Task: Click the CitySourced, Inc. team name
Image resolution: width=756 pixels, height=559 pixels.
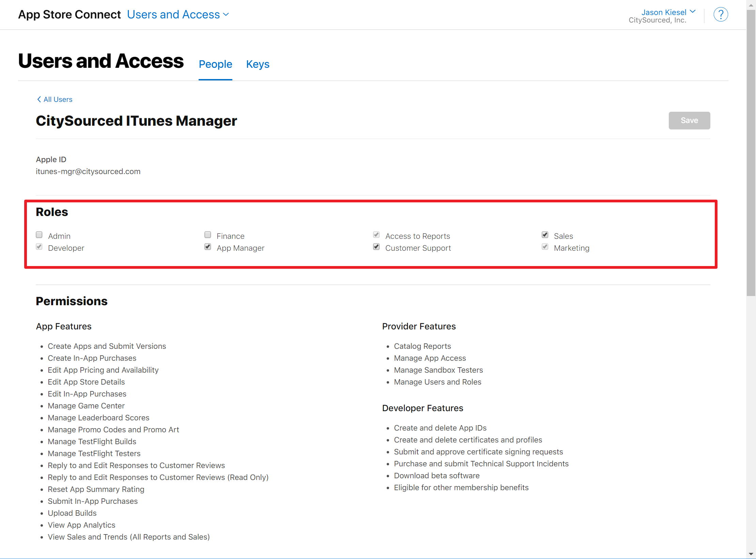Action: 657,20
